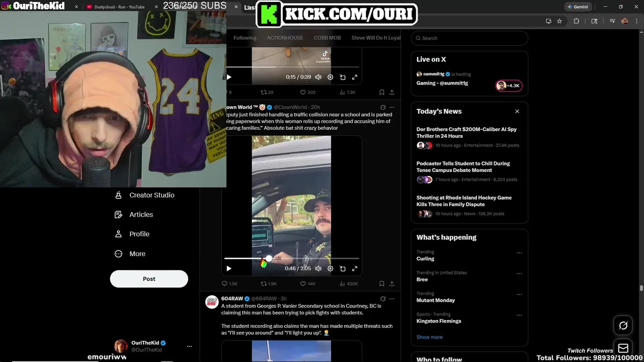Like the tweet with 14K likes
The image size is (644, 362).
(x=307, y=284)
